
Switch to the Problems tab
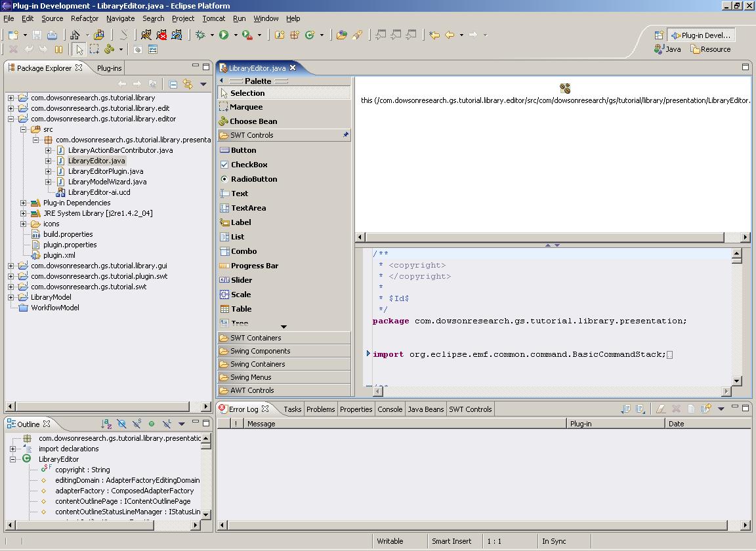tap(320, 409)
